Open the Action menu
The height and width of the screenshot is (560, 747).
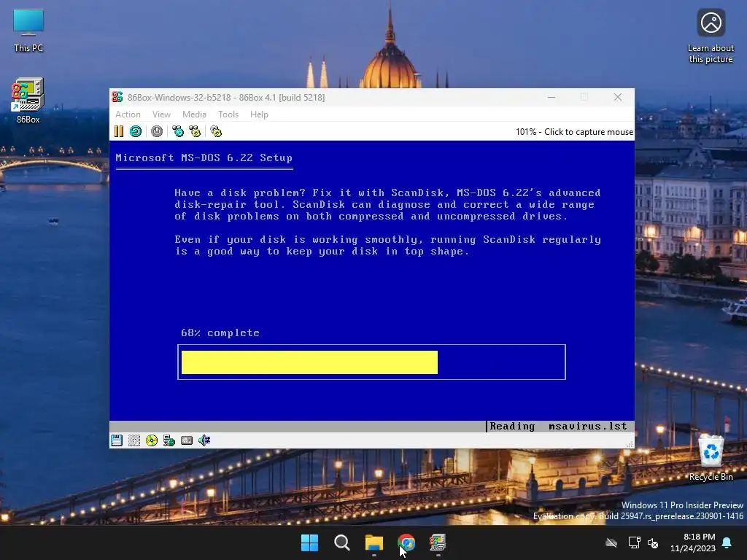click(128, 114)
